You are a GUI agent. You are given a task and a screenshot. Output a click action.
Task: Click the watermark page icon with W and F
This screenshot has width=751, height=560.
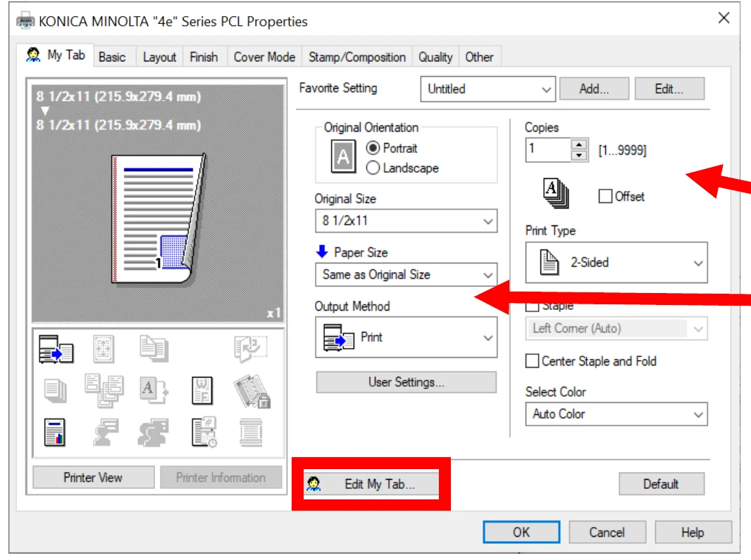(202, 391)
